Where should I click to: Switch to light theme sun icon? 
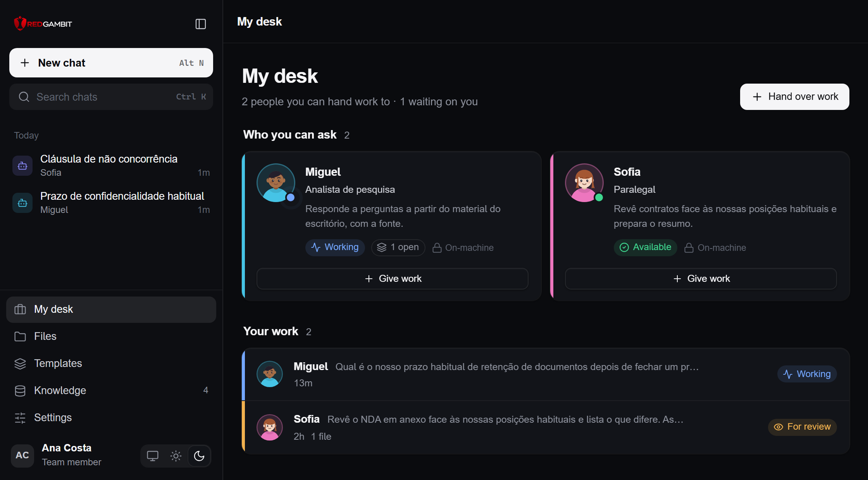click(x=176, y=456)
